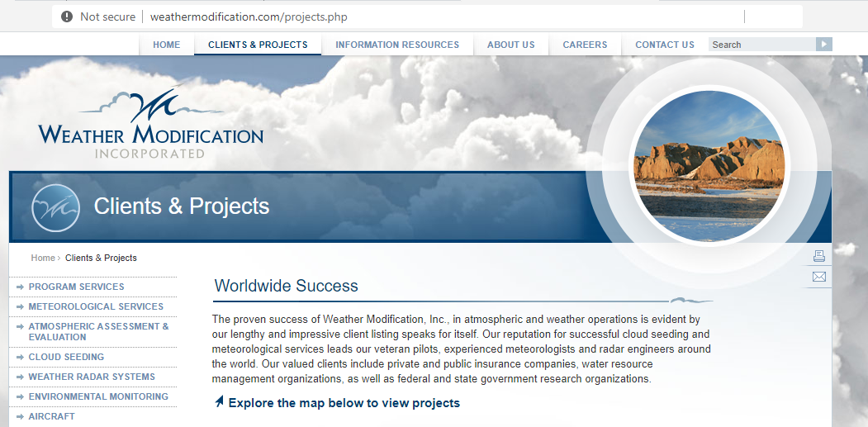Open the CLOUD SEEDING sidebar link
The image size is (868, 427).
[x=66, y=357]
